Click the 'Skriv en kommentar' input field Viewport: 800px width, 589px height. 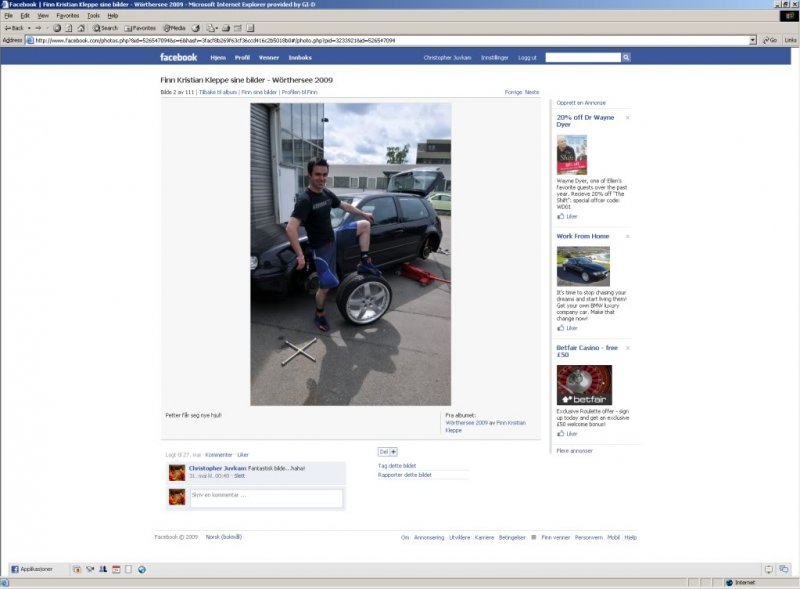[x=265, y=497]
